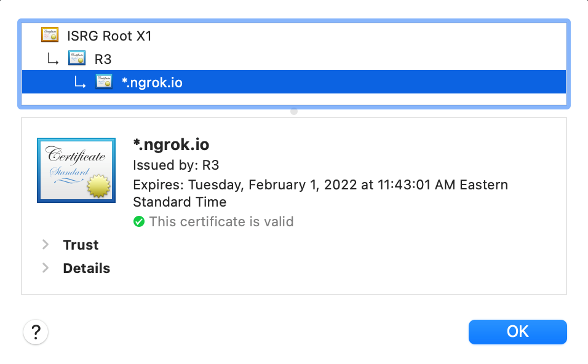Select the R3 certificate label in chain
This screenshot has height=364, width=588.
point(103,59)
